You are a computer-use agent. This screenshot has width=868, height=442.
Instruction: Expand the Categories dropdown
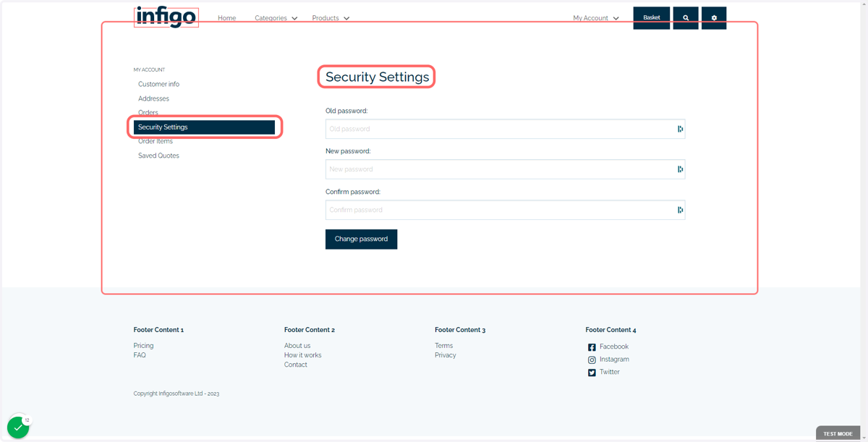[276, 18]
